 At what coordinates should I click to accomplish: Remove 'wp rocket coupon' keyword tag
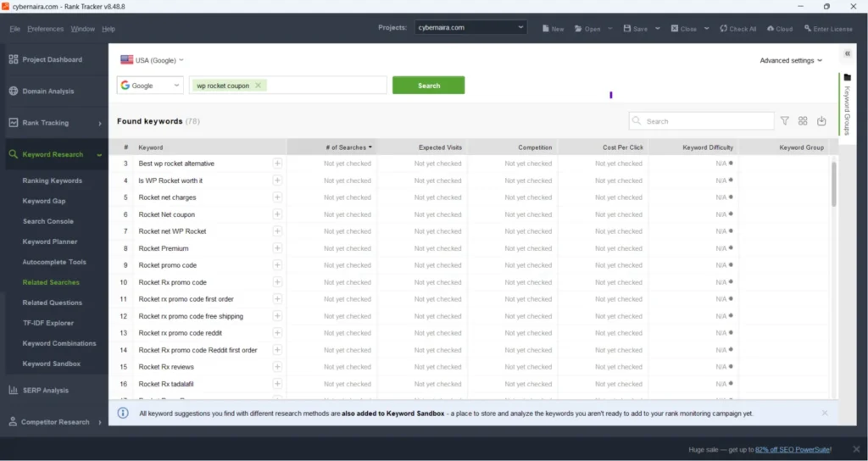[x=258, y=86]
